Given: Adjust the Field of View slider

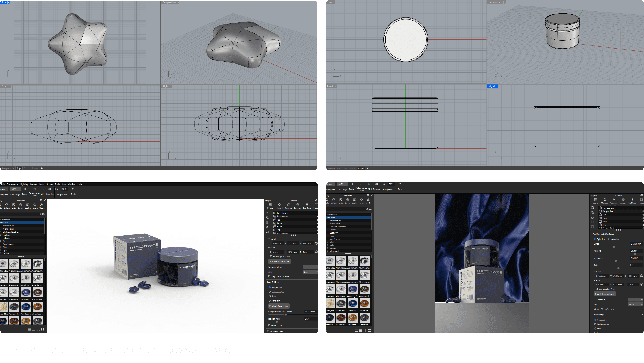Looking at the screenshot, I should (277, 322).
